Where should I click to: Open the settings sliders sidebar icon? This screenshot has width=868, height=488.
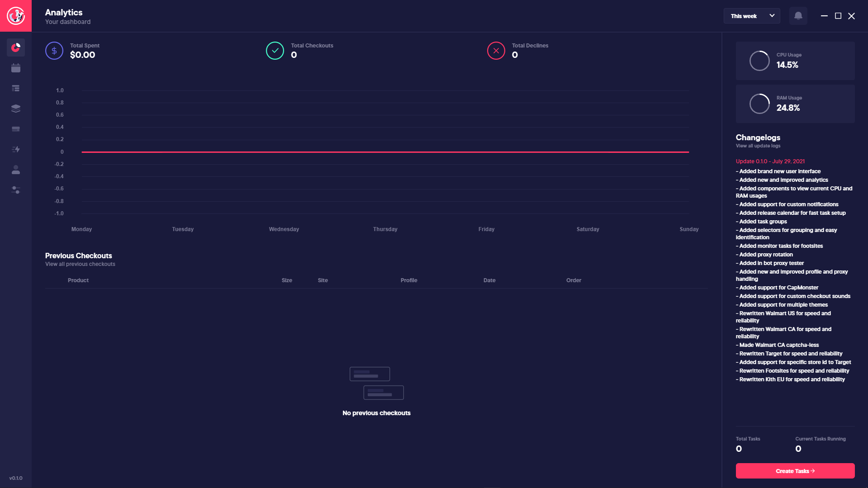pyautogui.click(x=16, y=190)
